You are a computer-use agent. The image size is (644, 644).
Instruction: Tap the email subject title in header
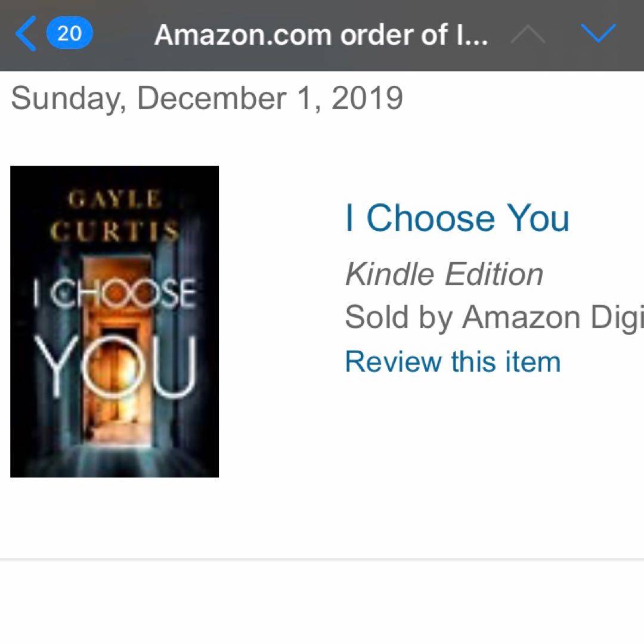pyautogui.click(x=321, y=35)
